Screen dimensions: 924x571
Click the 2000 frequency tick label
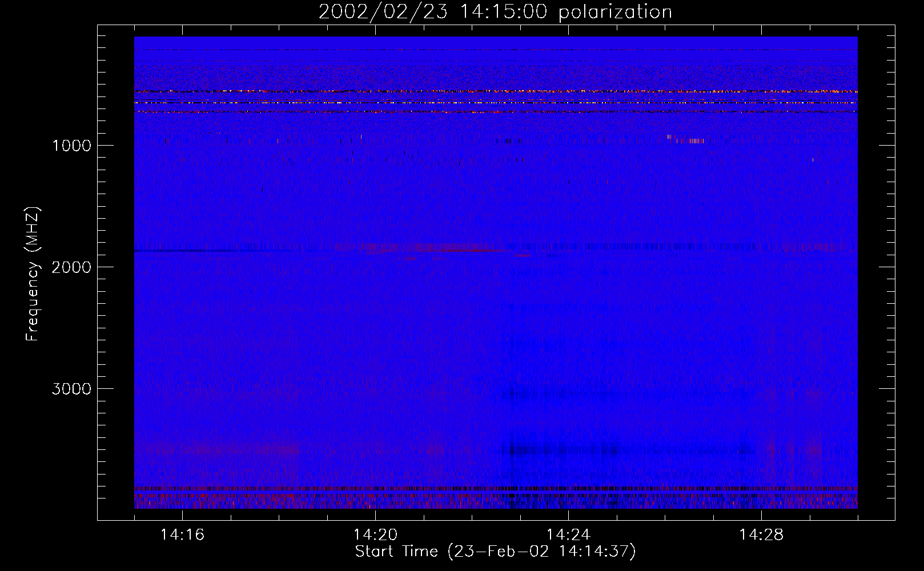coord(71,267)
